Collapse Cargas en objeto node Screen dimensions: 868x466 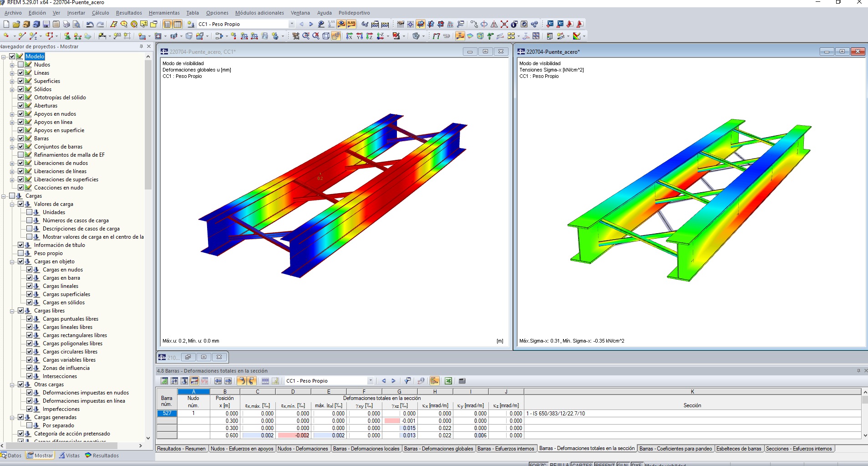pos(12,261)
